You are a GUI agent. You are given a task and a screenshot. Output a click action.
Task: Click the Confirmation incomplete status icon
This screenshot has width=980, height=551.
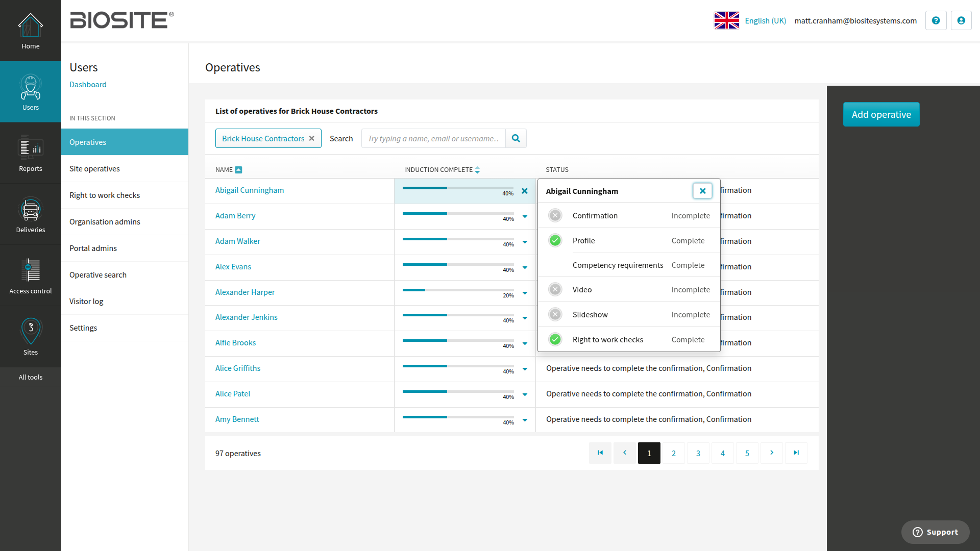pos(555,215)
